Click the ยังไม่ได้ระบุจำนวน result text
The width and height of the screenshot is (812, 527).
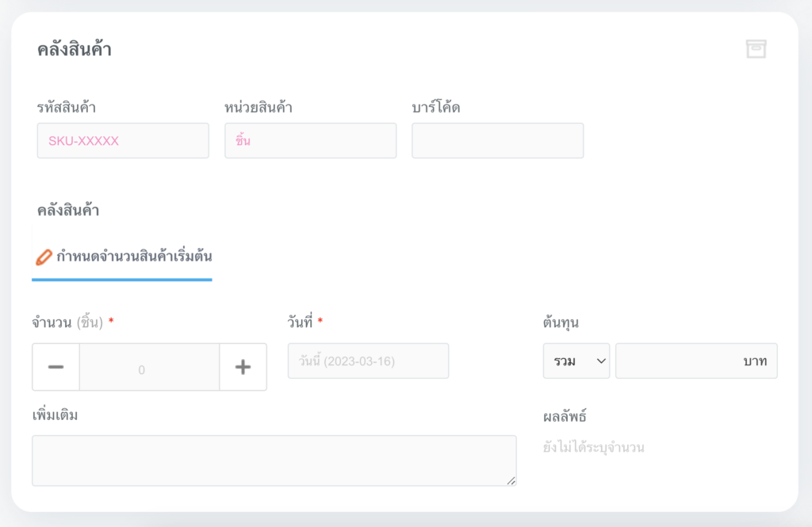[594, 448]
